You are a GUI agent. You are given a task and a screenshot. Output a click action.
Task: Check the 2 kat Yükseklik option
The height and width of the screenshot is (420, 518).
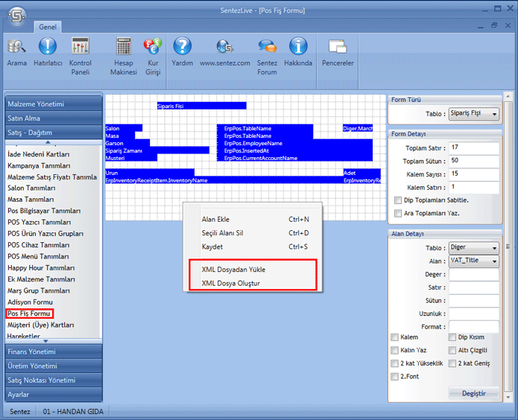click(x=394, y=363)
